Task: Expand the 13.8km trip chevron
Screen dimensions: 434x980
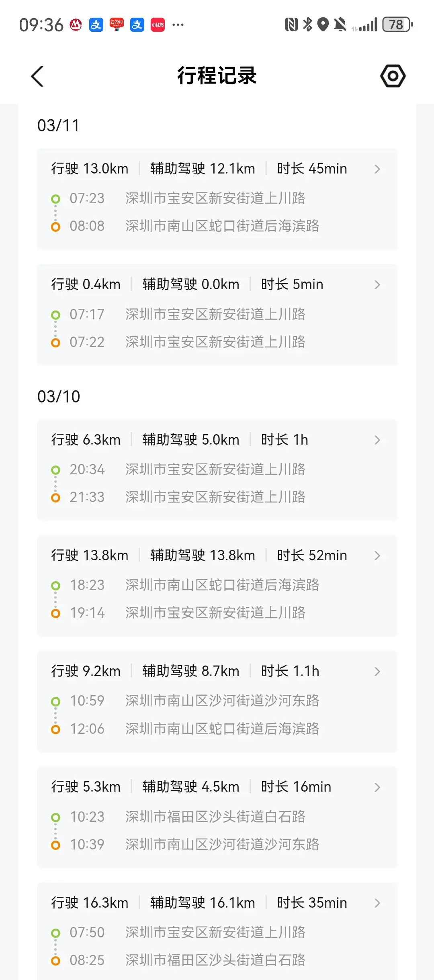Action: point(377,556)
